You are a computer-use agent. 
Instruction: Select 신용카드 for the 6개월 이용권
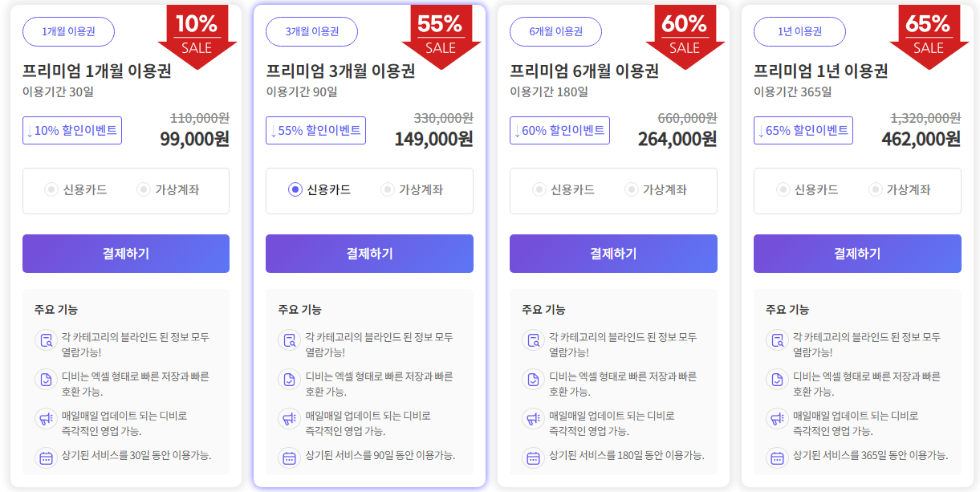click(539, 189)
